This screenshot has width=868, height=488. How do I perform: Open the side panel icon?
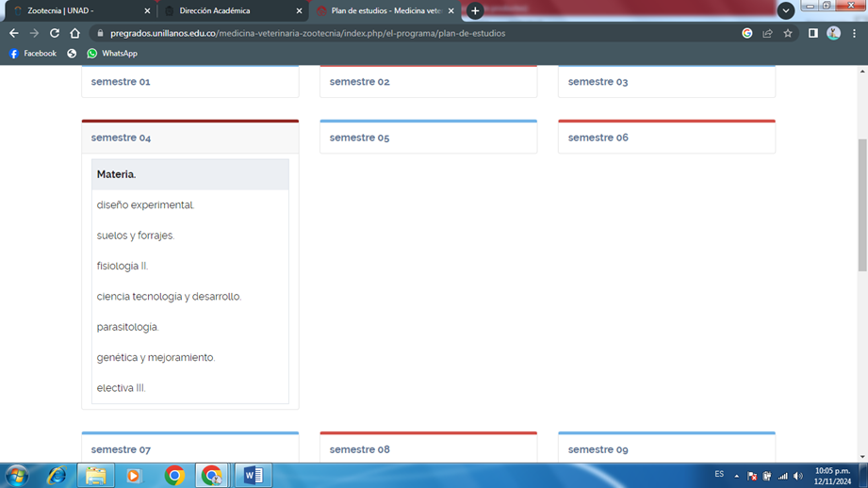(812, 33)
